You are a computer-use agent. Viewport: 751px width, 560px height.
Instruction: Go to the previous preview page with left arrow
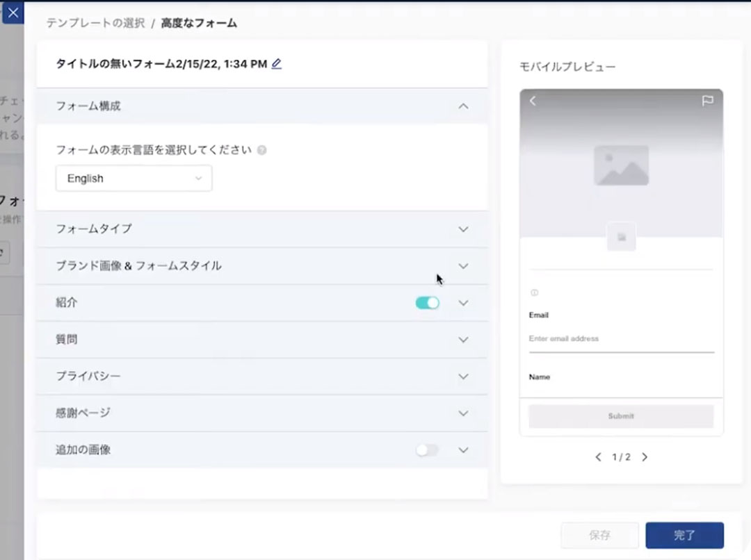tap(598, 457)
